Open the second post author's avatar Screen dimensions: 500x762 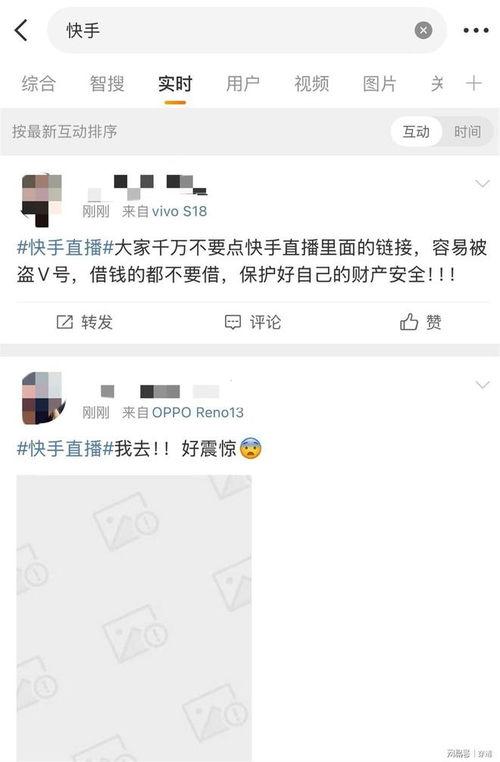43,398
